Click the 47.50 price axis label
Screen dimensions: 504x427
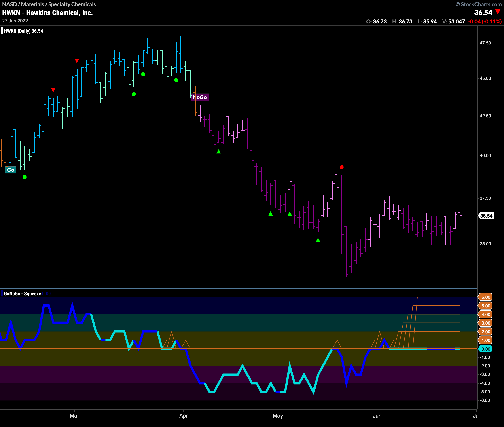(x=485, y=43)
